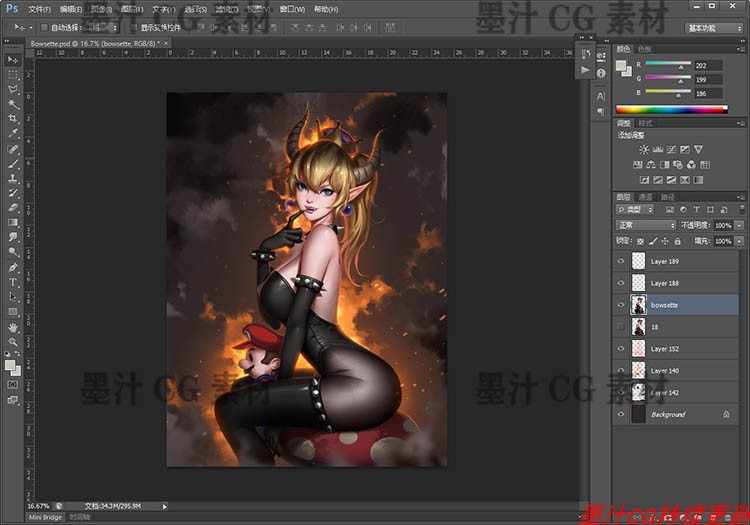Open the History panel icon in the dock
This screenshot has height=525, width=750.
tap(585, 55)
